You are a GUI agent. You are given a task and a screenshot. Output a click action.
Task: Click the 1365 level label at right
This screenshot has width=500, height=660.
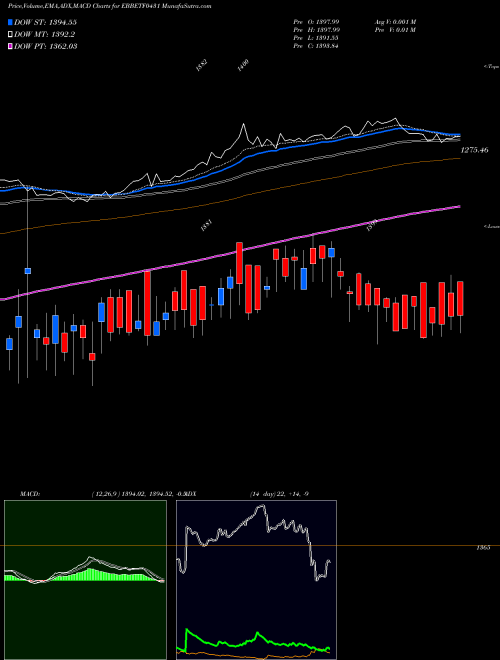483,548
